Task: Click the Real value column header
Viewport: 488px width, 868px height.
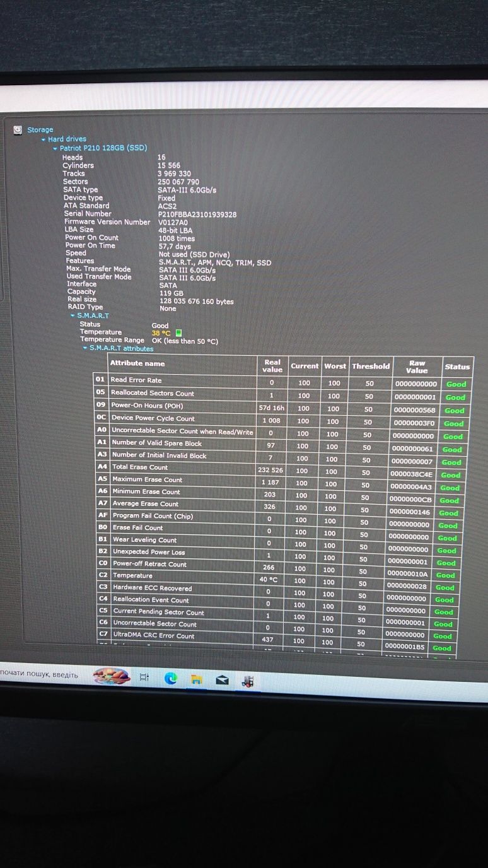Action: point(272,366)
